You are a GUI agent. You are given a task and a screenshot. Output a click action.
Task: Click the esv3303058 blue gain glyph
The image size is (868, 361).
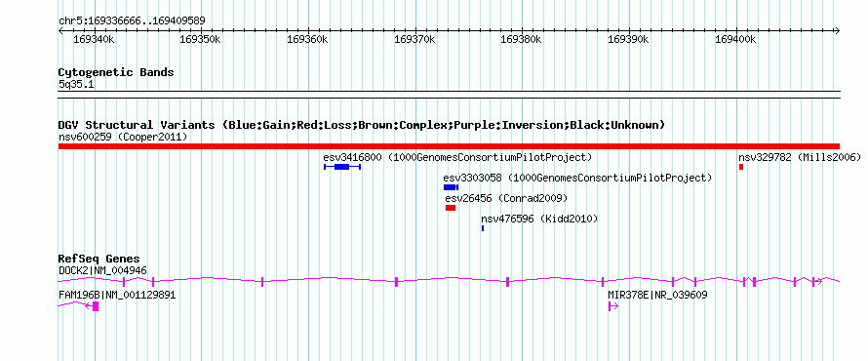coord(452,187)
